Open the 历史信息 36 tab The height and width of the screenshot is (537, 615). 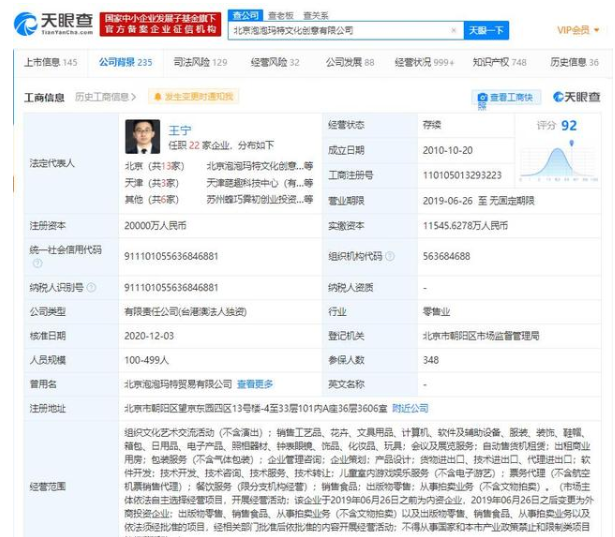tap(574, 62)
